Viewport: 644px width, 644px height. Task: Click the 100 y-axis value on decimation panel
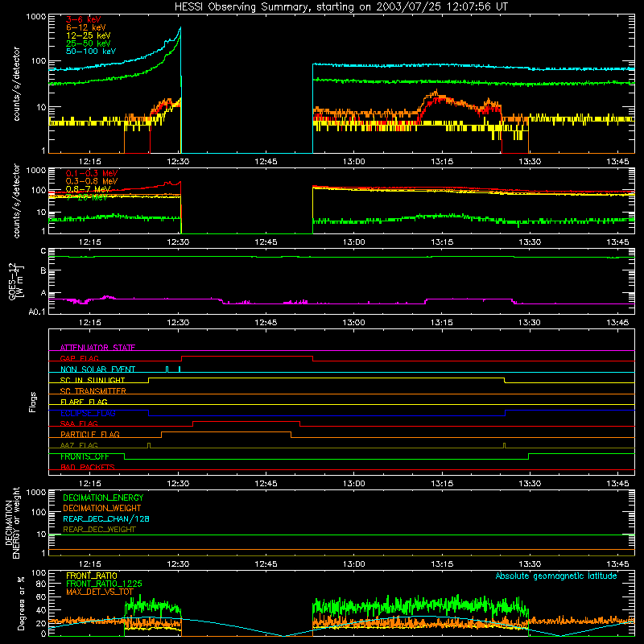[39, 512]
